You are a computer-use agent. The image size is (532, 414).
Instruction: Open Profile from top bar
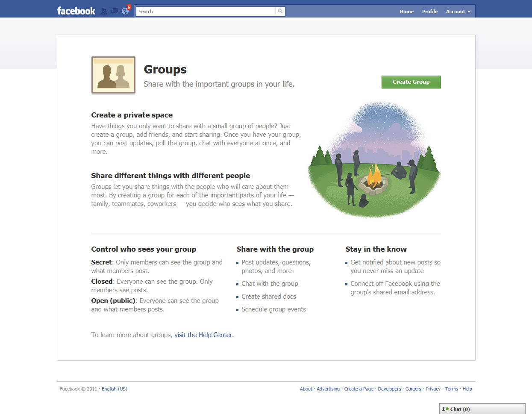429,12
